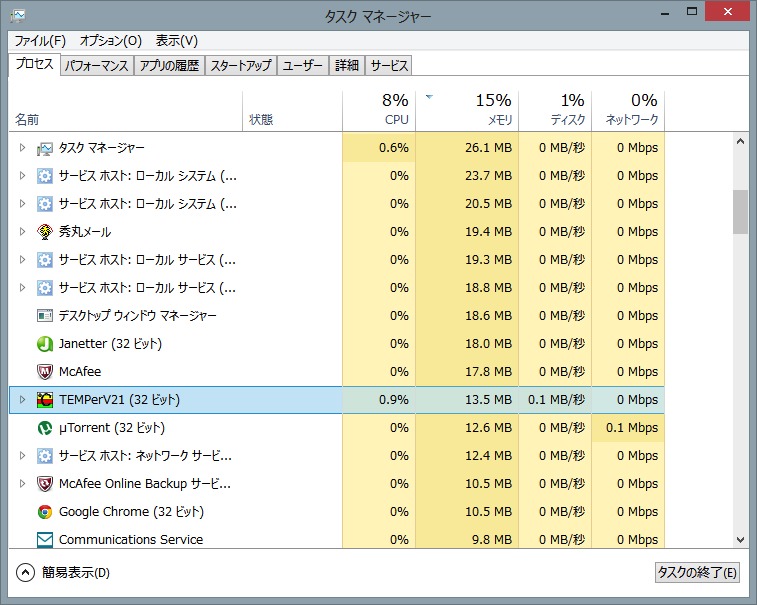Expand the McAfee Online Backup entry

pyautogui.click(x=23, y=484)
